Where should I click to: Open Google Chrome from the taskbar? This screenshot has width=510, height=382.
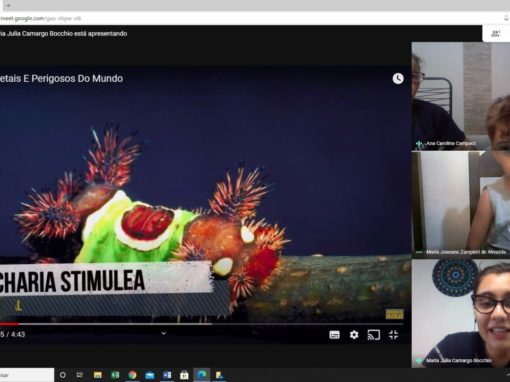click(132, 375)
